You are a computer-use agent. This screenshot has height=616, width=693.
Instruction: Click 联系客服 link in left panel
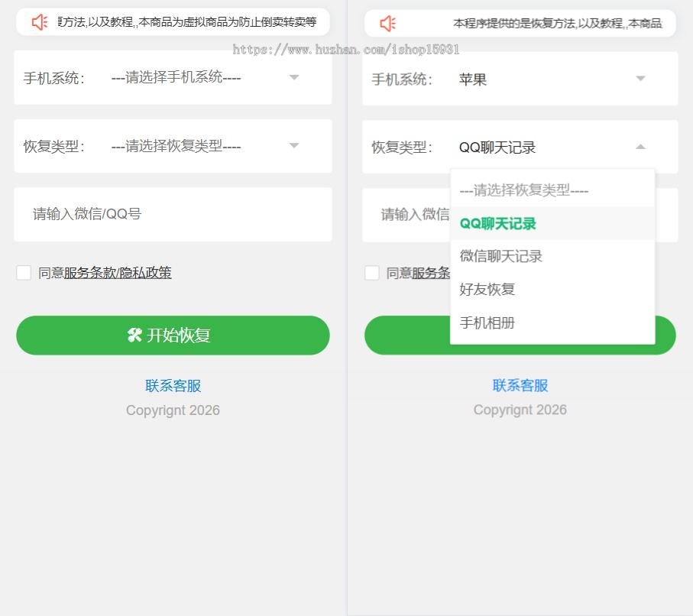click(173, 386)
